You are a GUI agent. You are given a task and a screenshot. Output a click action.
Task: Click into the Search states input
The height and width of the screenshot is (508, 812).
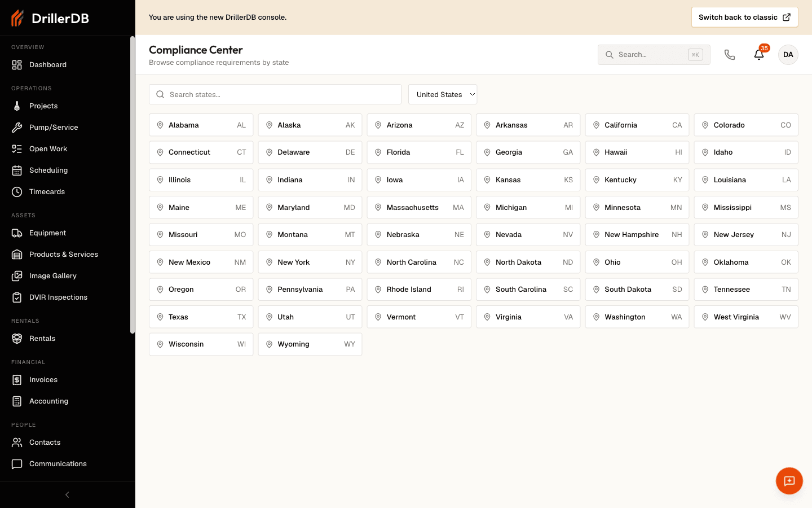click(x=275, y=95)
